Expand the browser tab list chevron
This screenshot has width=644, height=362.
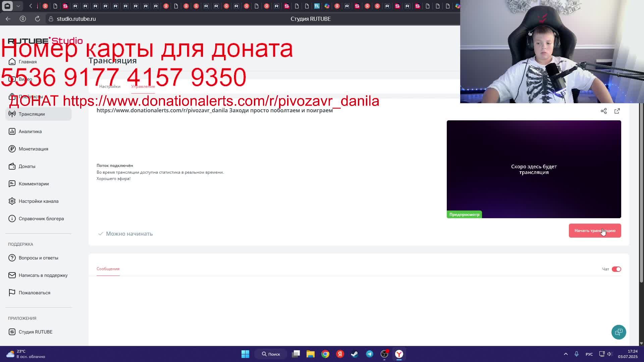tap(18, 6)
